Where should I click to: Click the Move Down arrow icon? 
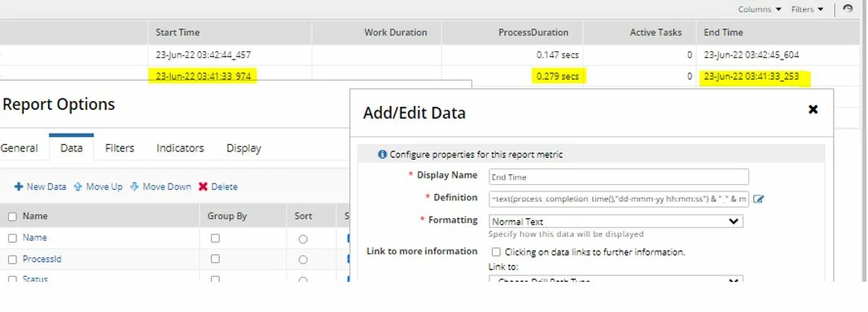click(x=134, y=187)
